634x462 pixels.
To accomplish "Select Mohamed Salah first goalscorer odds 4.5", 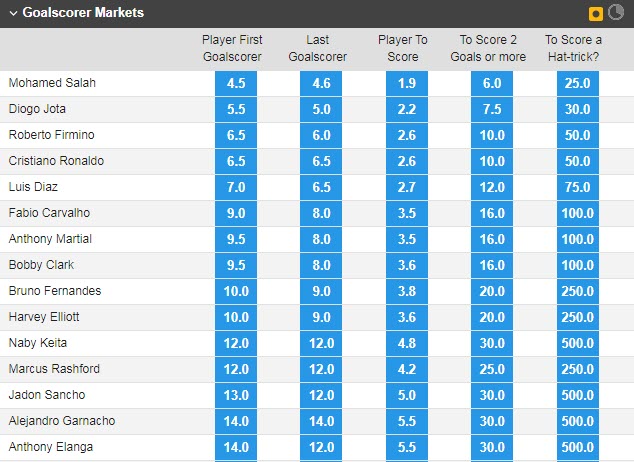I will tap(236, 83).
